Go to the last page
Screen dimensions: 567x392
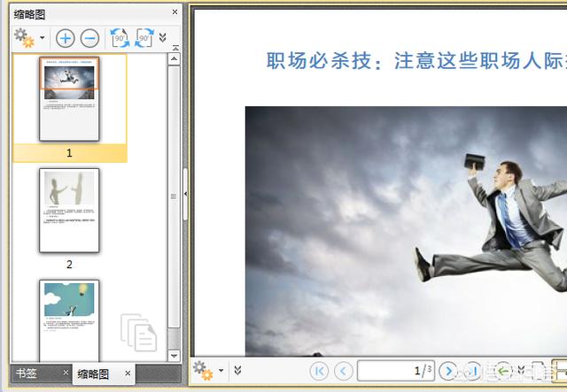coord(472,371)
